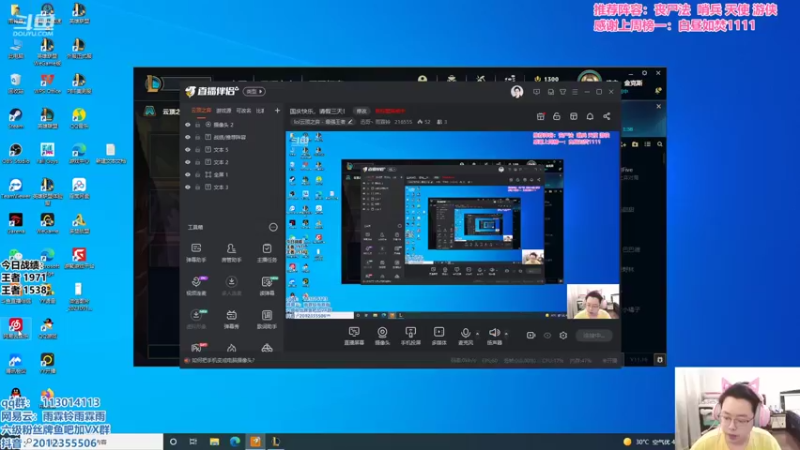This screenshot has width=800, height=450.
Task: Open the 弹幕助手 danmaku assistant tool
Action: point(196,253)
